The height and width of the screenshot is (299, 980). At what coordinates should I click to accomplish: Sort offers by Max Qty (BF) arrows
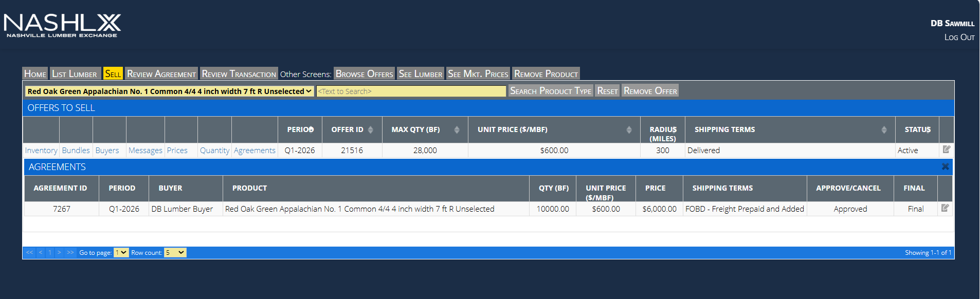point(457,129)
